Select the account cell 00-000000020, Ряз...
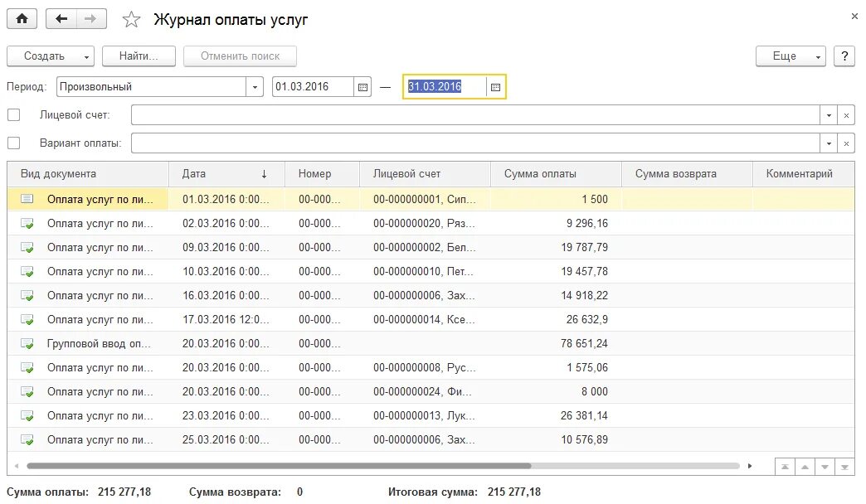The height and width of the screenshot is (504, 866). click(x=424, y=224)
